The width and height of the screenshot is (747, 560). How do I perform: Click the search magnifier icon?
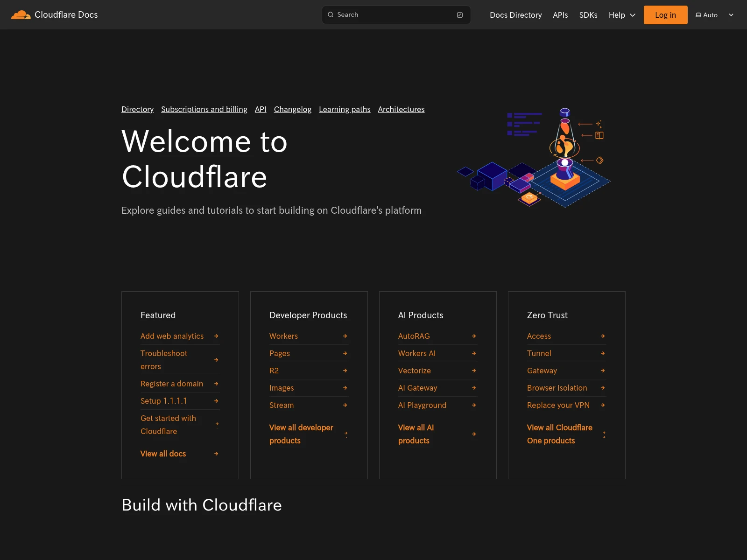tap(331, 14)
